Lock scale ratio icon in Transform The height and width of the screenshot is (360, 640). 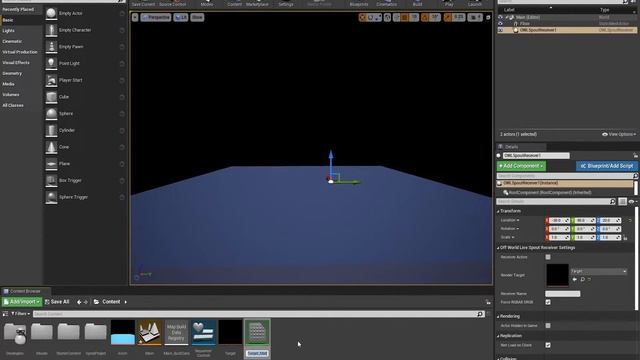point(625,238)
